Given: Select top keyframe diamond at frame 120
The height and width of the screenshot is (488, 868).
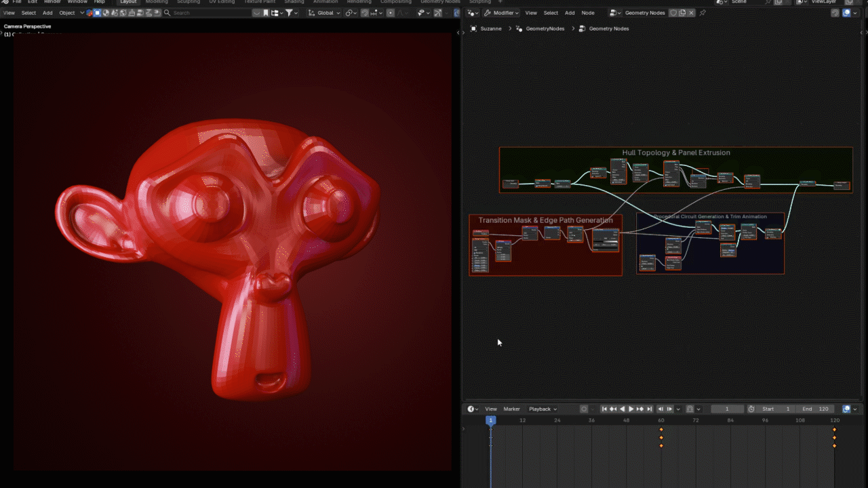Looking at the screenshot, I should coord(834,430).
